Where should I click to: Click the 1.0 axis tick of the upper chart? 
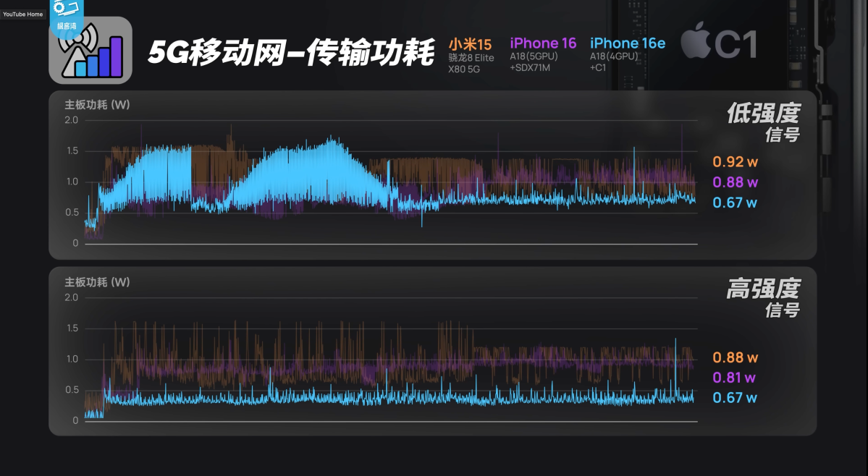click(x=72, y=182)
